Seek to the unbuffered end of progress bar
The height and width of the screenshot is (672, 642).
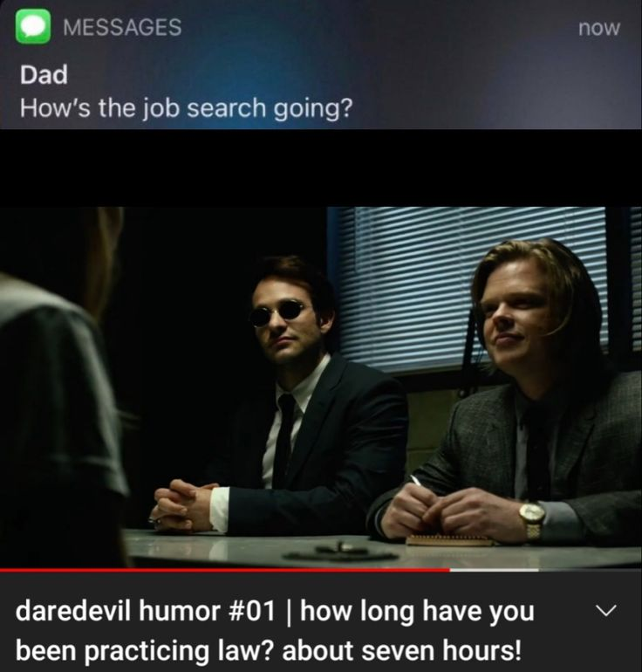(x=591, y=570)
